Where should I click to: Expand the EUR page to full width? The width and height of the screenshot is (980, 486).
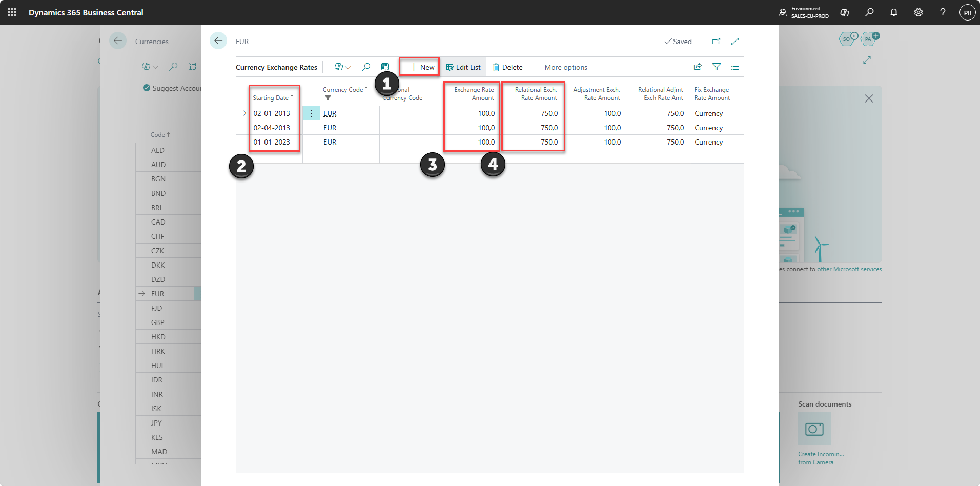coord(735,42)
